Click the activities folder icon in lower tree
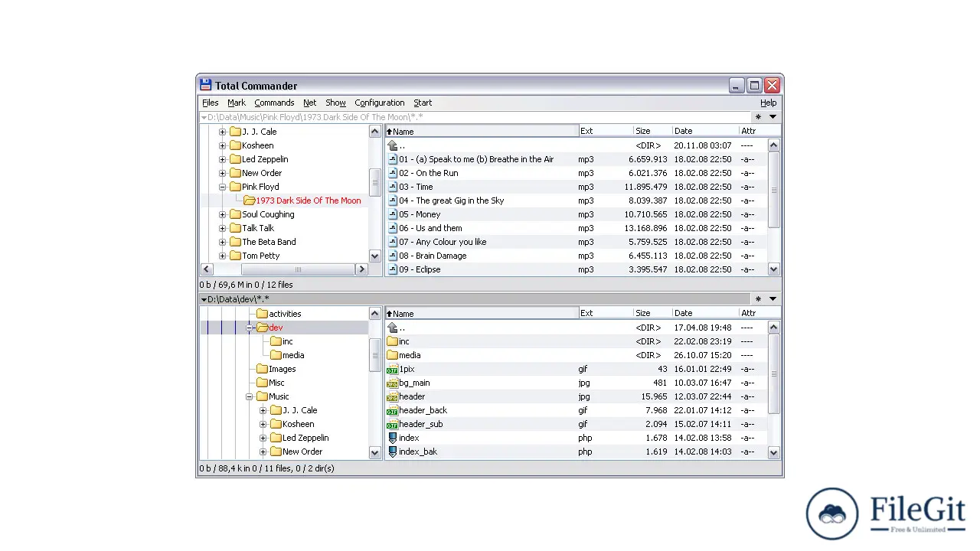The width and height of the screenshot is (980, 551). tap(262, 314)
